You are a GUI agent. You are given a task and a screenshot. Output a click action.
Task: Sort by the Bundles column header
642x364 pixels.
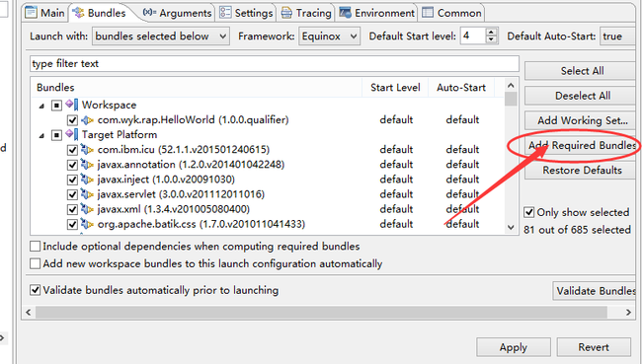pos(197,88)
